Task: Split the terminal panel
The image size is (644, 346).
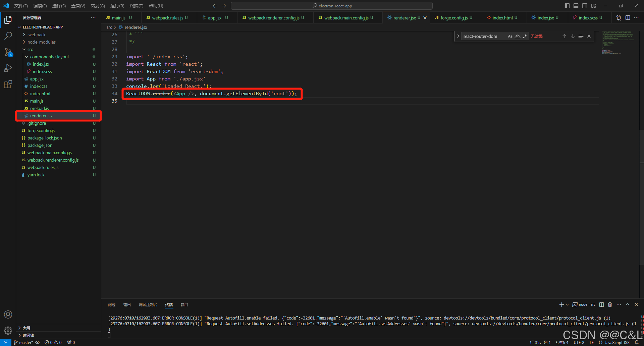Action: pyautogui.click(x=602, y=304)
